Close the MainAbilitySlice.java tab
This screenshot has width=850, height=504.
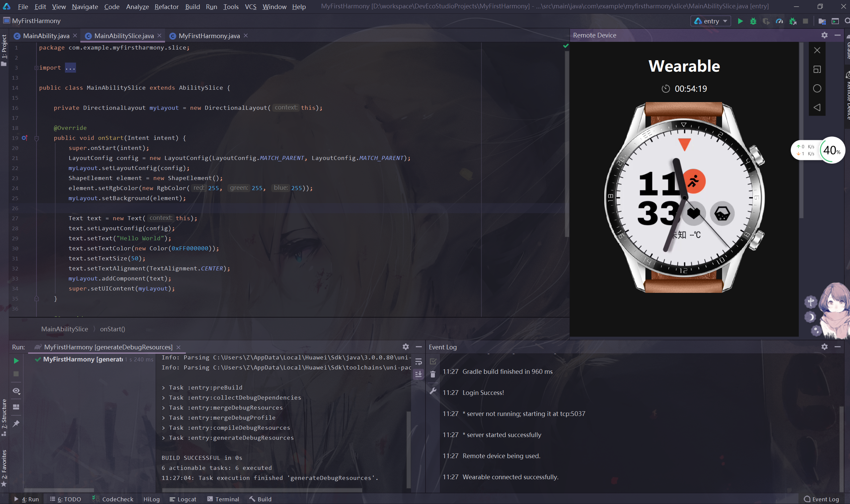tap(160, 35)
